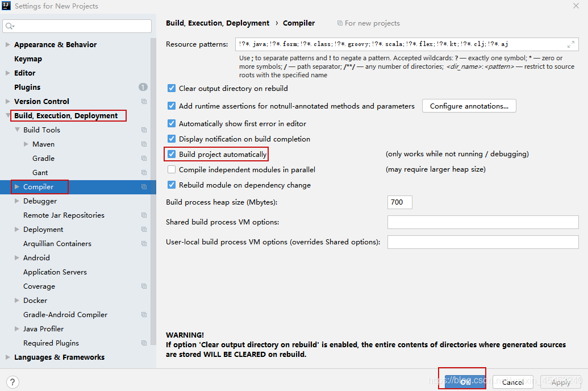Screen dimensions: 588x391
Task: Toggle Automatically show first error in editor
Action: coord(172,123)
